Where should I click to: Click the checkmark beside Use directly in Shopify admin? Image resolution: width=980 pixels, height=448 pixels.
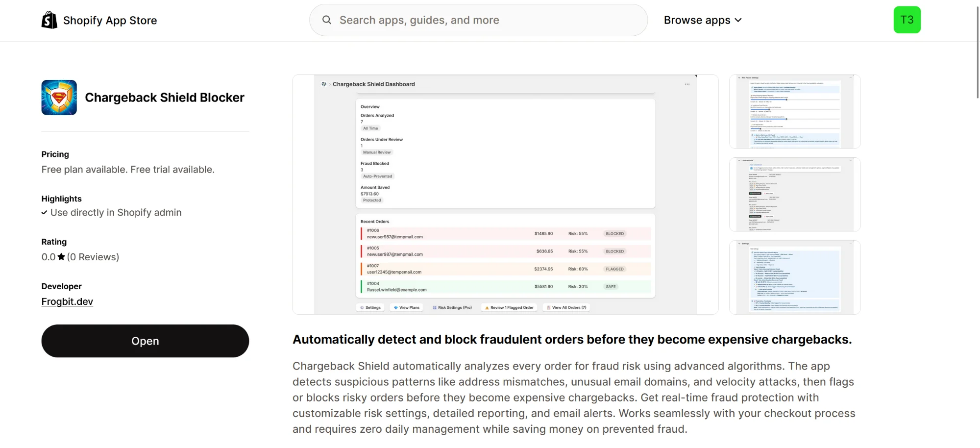pos(44,212)
